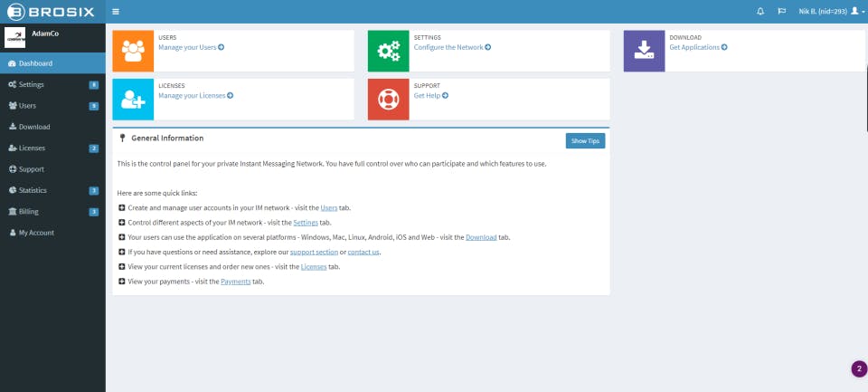
Task: Click the Show Tips button
Action: (585, 141)
